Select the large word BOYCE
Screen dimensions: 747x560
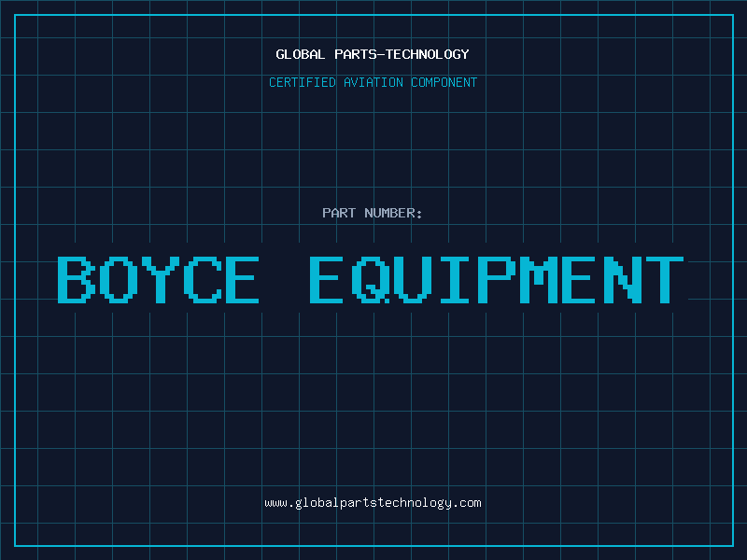click(x=158, y=279)
